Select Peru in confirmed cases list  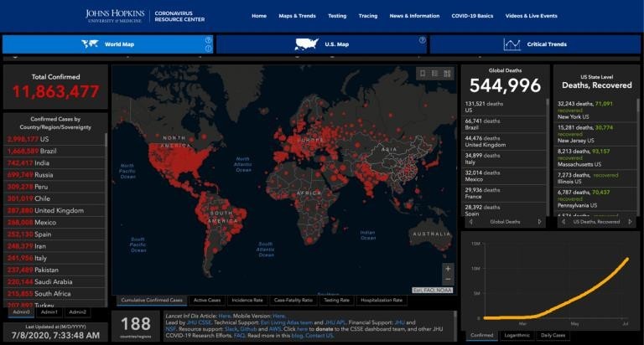click(55, 187)
